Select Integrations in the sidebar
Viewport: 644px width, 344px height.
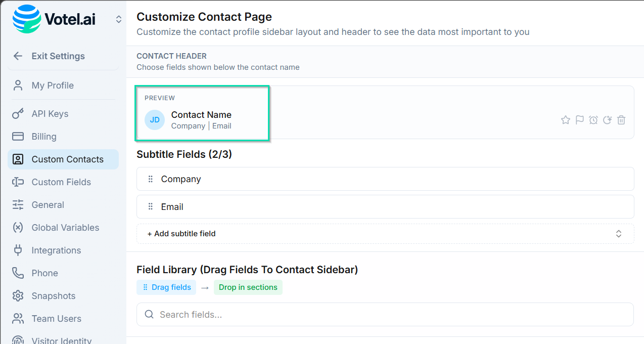[x=56, y=250]
